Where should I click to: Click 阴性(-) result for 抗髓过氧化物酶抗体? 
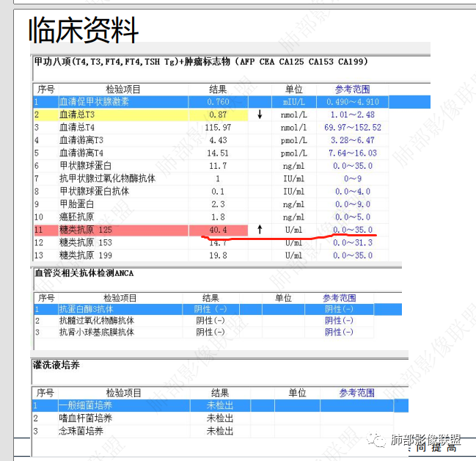210,321
